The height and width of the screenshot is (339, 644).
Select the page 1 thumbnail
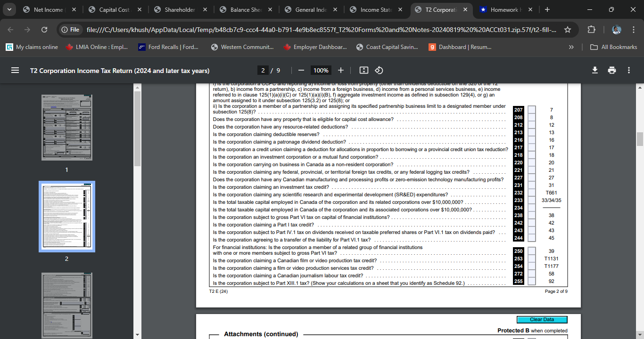[66, 127]
